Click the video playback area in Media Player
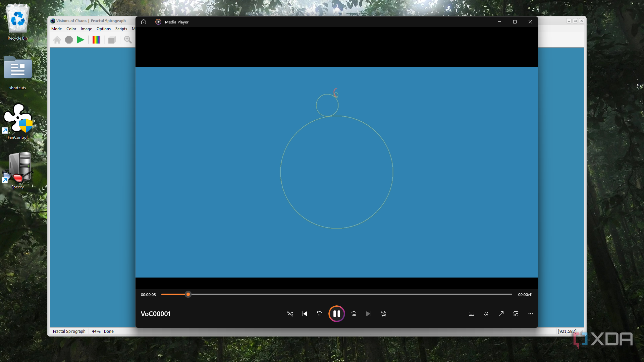Image resolution: width=644 pixels, height=362 pixels. click(337, 172)
